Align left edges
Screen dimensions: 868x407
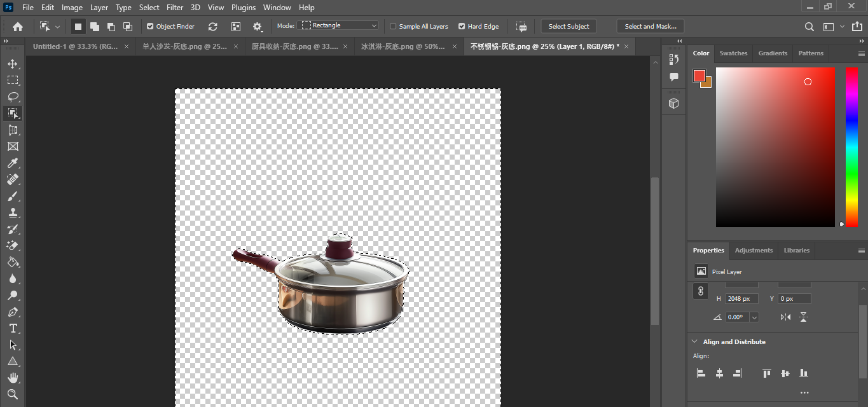click(x=701, y=373)
